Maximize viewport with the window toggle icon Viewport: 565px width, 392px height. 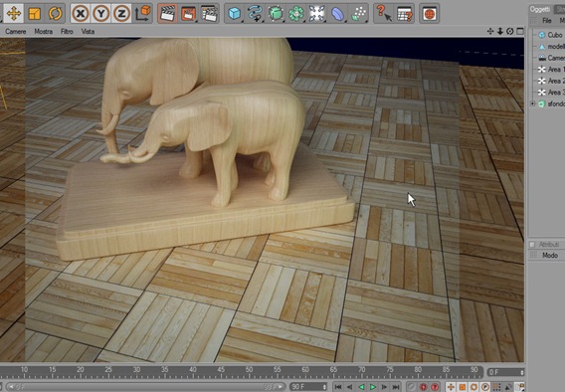[x=520, y=32]
